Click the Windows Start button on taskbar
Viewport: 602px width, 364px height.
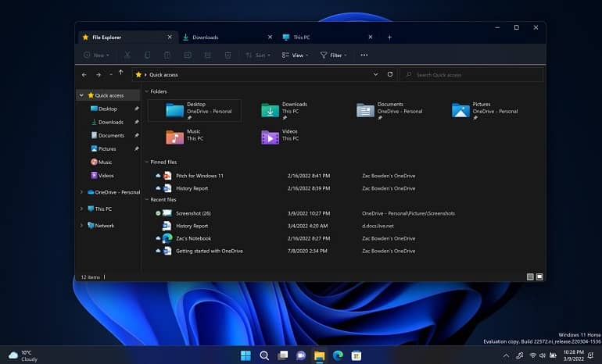pyautogui.click(x=245, y=355)
